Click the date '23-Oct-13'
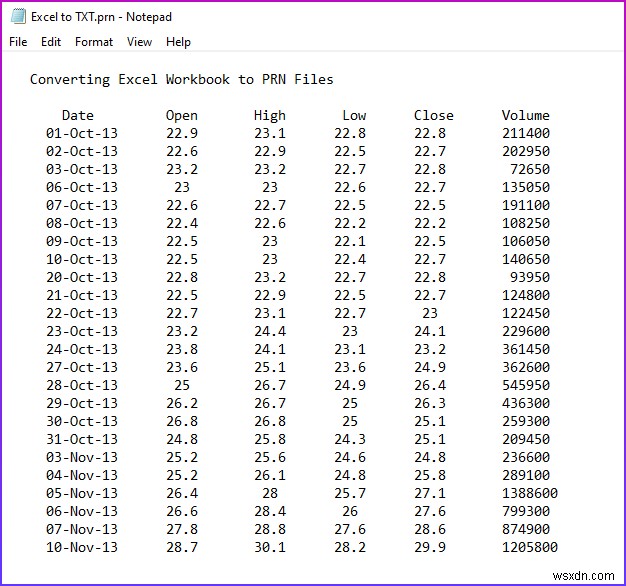Viewport: 626px width, 586px height. pyautogui.click(x=82, y=331)
